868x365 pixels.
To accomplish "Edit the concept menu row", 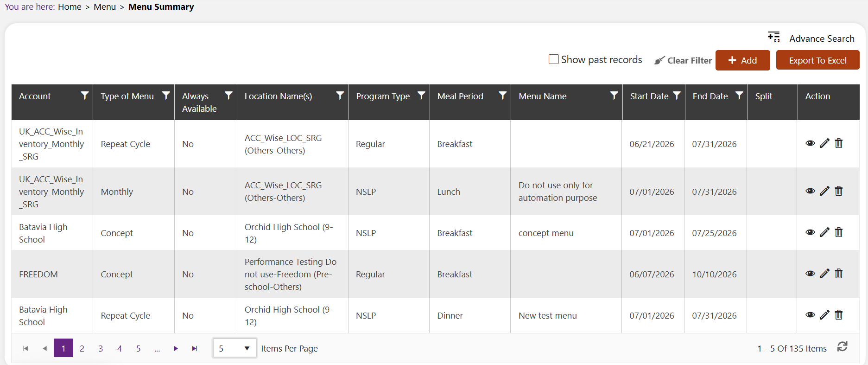I will [824, 232].
